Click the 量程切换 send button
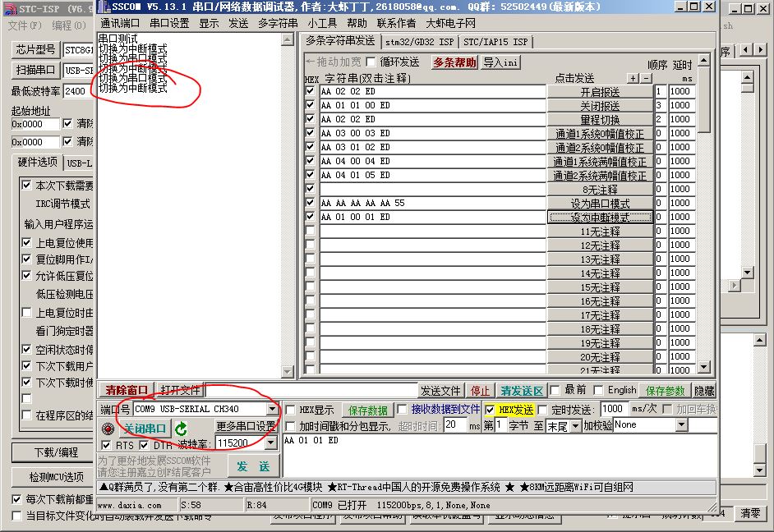Image resolution: width=774 pixels, height=532 pixels. click(x=600, y=119)
